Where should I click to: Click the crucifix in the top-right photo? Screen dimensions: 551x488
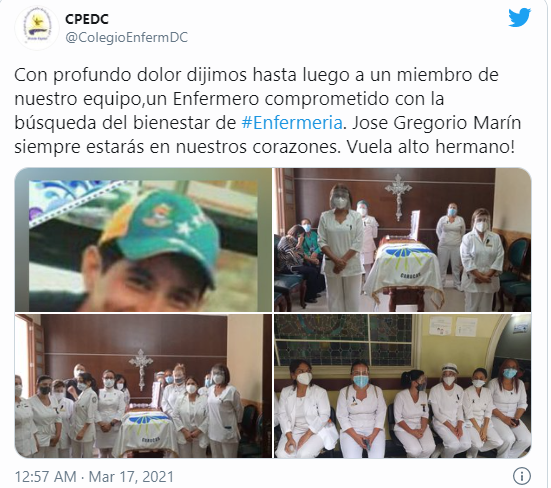click(x=398, y=196)
